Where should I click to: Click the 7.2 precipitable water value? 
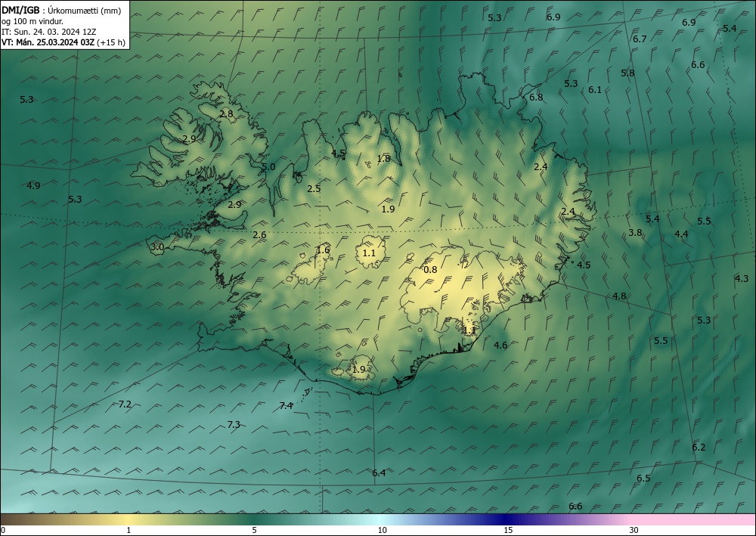125,404
